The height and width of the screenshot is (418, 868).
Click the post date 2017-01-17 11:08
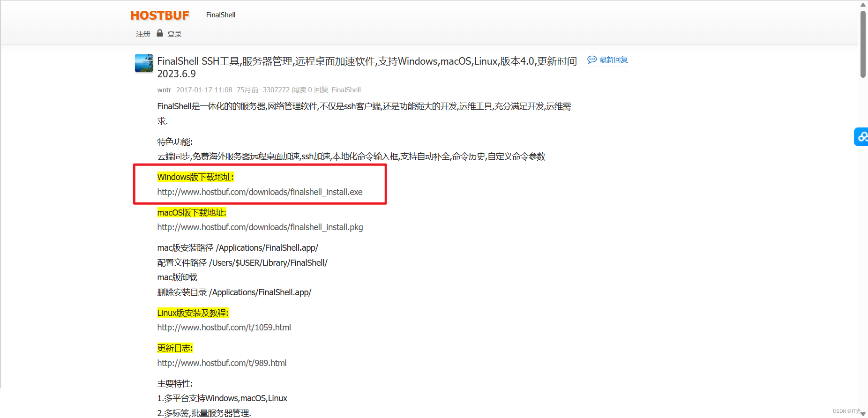204,90
